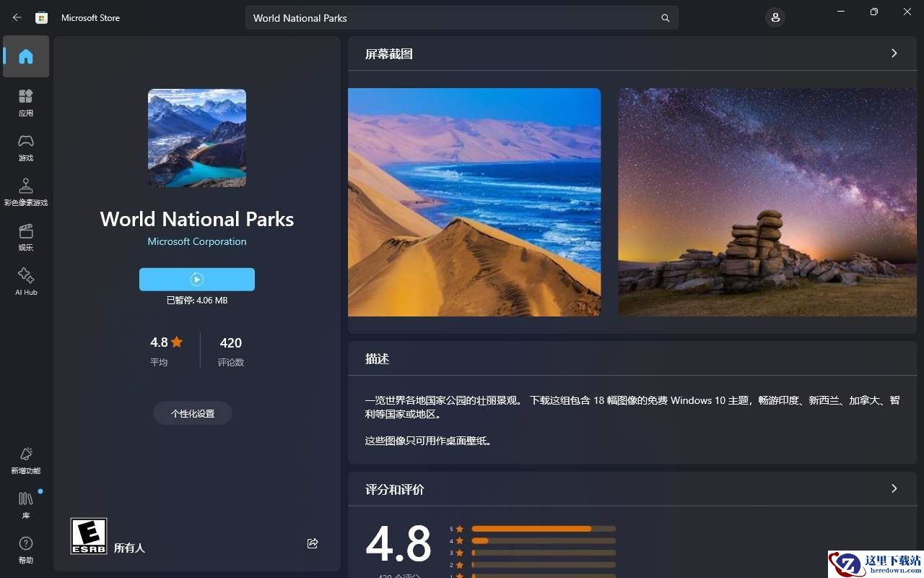
Task: Expand the 评分和评价 section chevron
Action: pyautogui.click(x=894, y=489)
